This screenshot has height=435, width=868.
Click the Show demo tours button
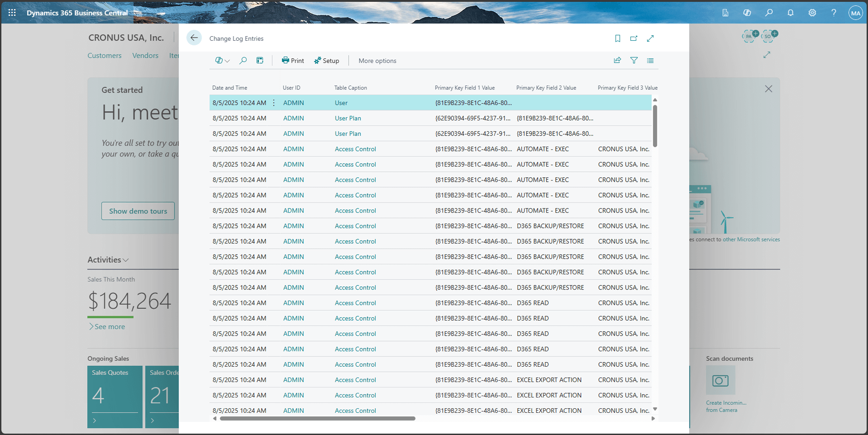138,211
